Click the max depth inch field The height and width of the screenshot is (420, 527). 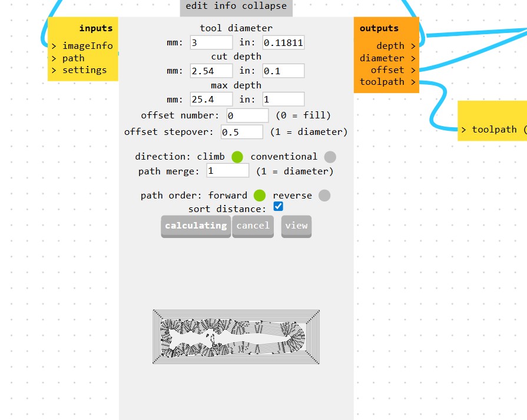283,99
